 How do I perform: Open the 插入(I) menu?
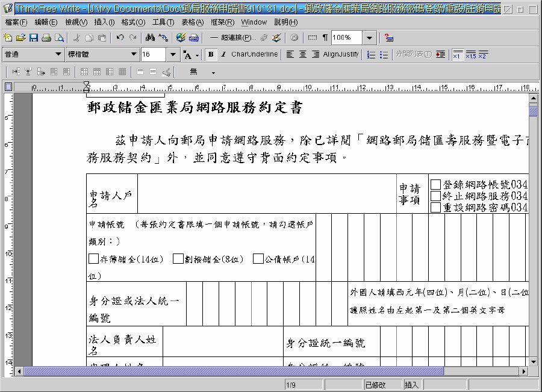[x=104, y=22]
